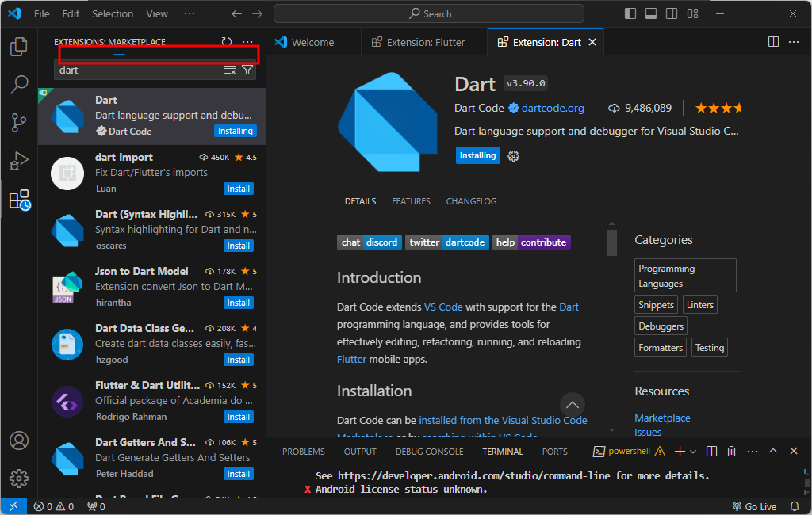Open the Flutter link in Introduction

351,359
